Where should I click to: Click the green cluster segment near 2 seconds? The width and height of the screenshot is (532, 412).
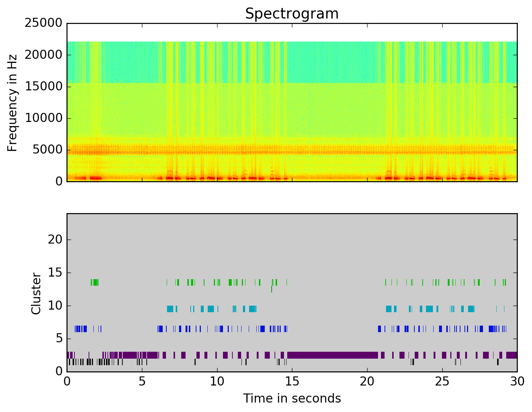pos(95,282)
